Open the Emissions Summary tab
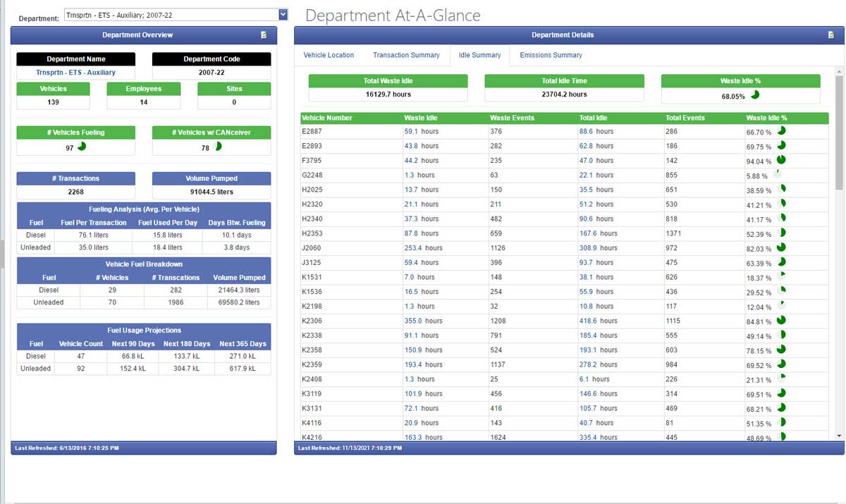The height and width of the screenshot is (504, 846). [551, 54]
